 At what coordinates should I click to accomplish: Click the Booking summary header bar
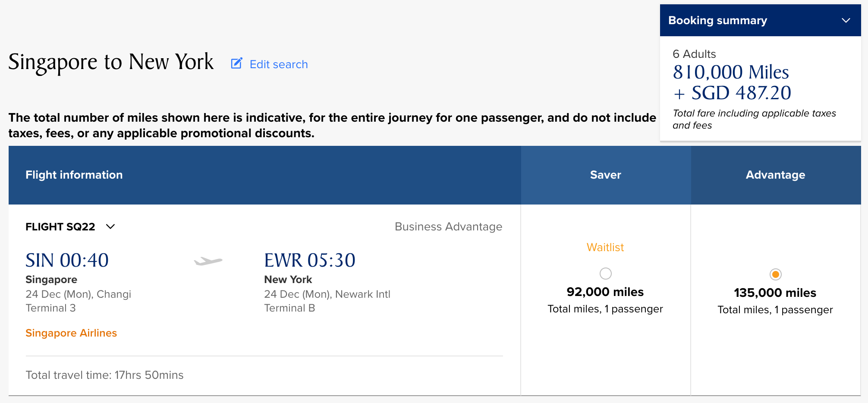click(733, 20)
